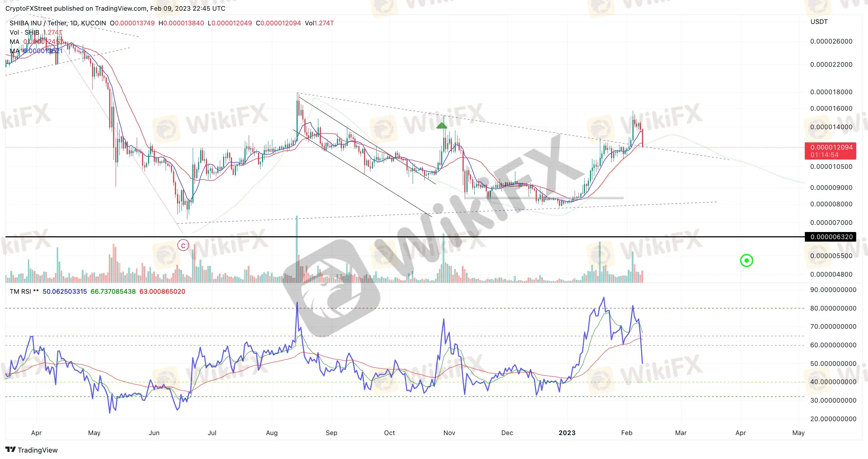Click the 0.000026000 price scale label
Viewport: 868px width, 459px height.
(831, 41)
